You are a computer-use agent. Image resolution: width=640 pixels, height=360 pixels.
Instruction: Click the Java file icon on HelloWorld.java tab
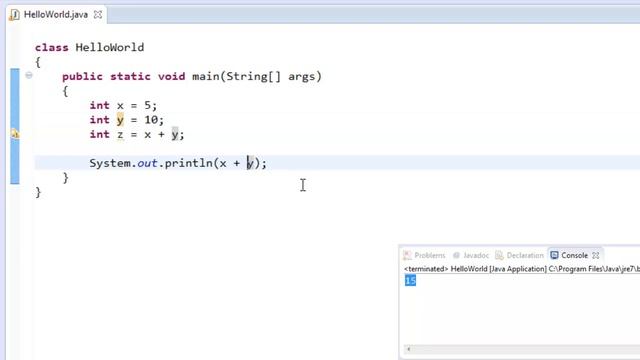click(x=14, y=15)
